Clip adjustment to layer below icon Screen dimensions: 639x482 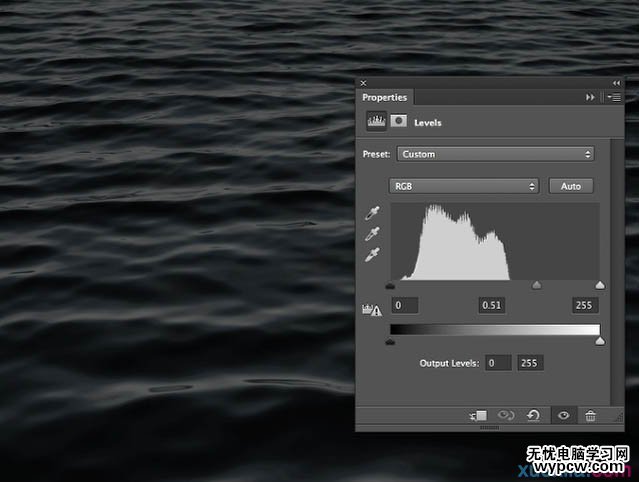point(478,416)
